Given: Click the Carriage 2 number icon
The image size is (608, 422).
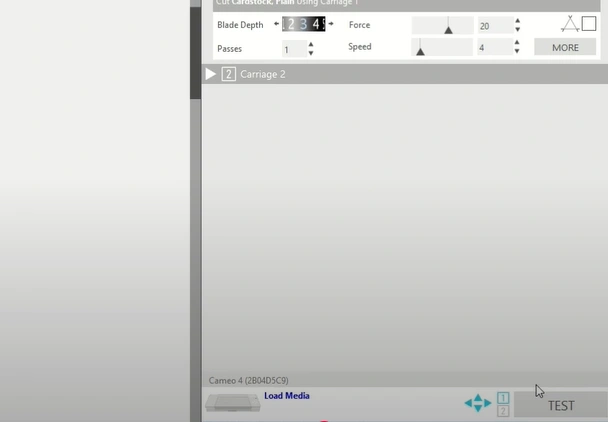Looking at the screenshot, I should [228, 74].
